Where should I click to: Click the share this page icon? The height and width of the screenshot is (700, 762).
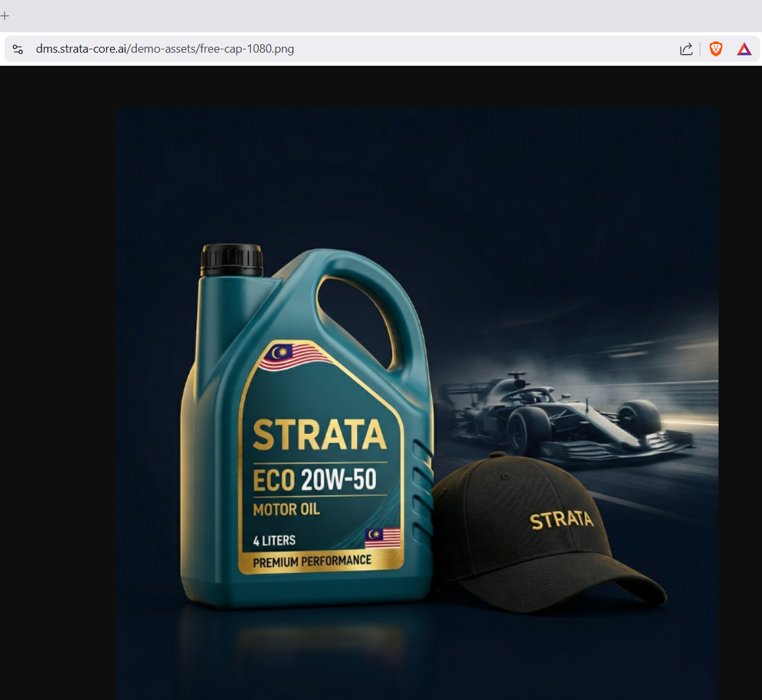(x=686, y=49)
